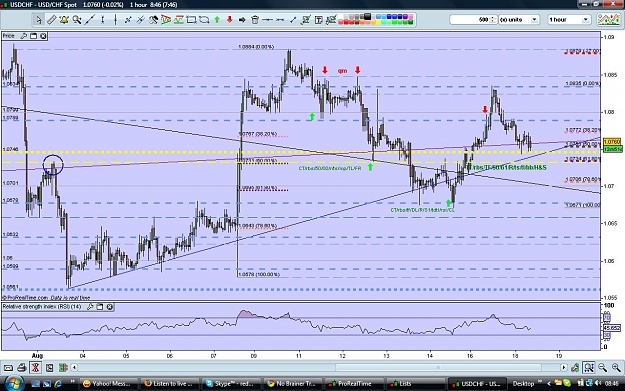Click the 1.0884 (0.00%) Fibonacci label
This screenshot has width=625, height=391.
coord(256,47)
